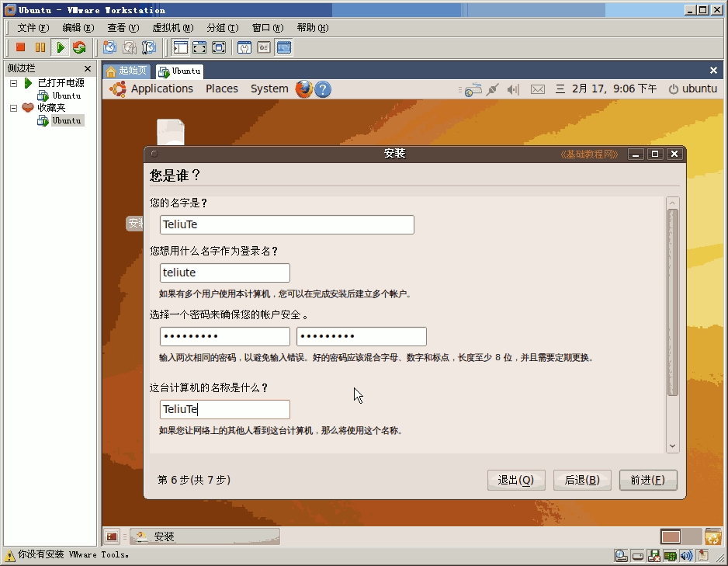Click the Reset virtual machine icon
The width and height of the screenshot is (728, 566).
click(x=79, y=47)
